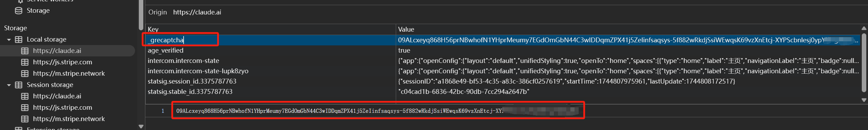Click the sidebar scroll down arrow
The height and width of the screenshot is (130, 868).
point(141,127)
